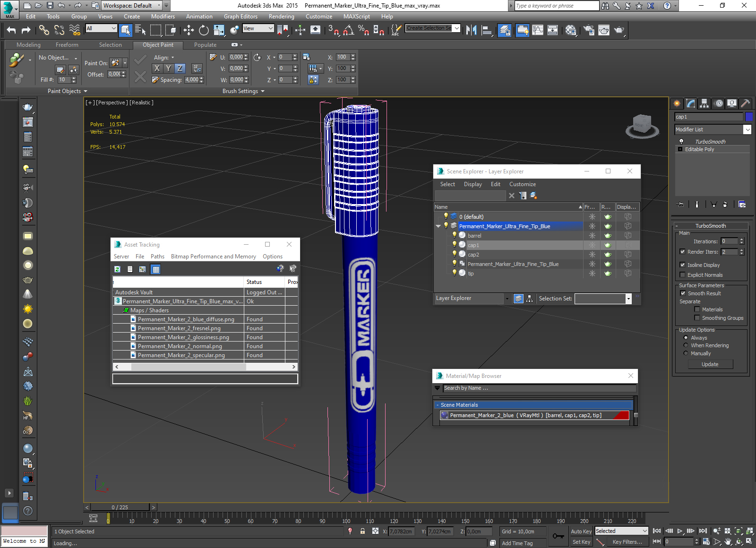This screenshot has width=756, height=548.
Task: Toggle the Isoline Display checkbox
Action: pyautogui.click(x=682, y=265)
